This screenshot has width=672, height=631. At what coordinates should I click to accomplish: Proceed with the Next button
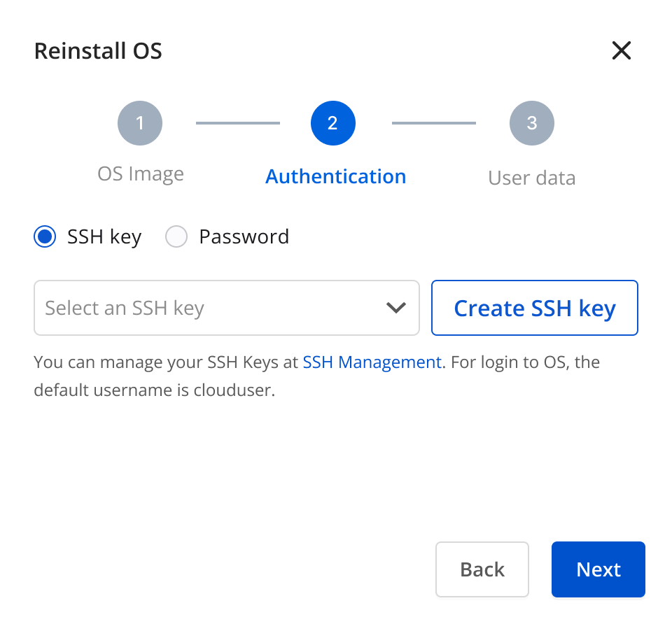coord(598,569)
